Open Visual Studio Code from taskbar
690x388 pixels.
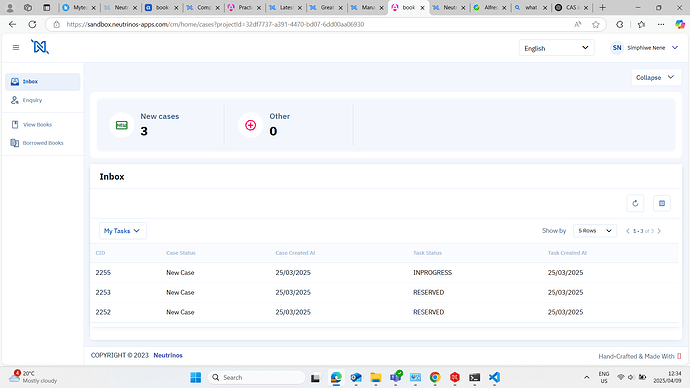(x=494, y=377)
